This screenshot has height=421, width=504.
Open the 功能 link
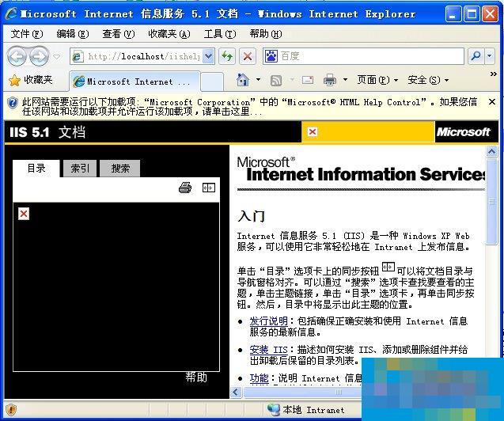coord(259,378)
